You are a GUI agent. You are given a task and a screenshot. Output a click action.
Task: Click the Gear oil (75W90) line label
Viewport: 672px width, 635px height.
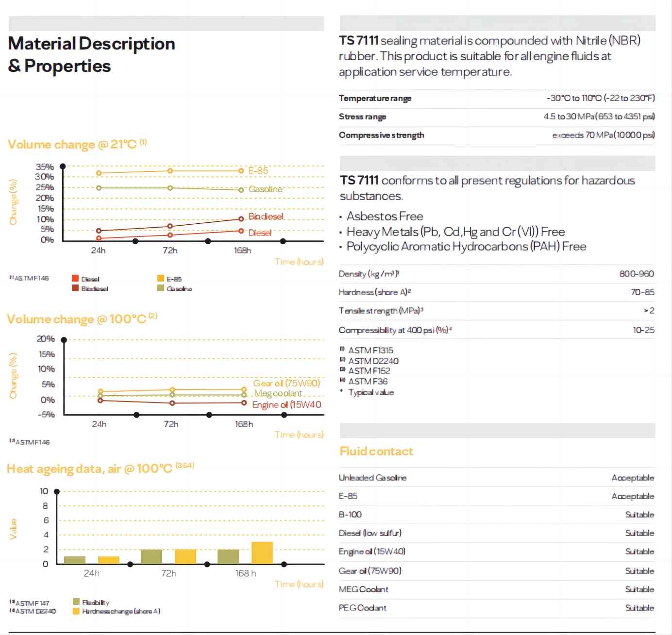click(286, 383)
